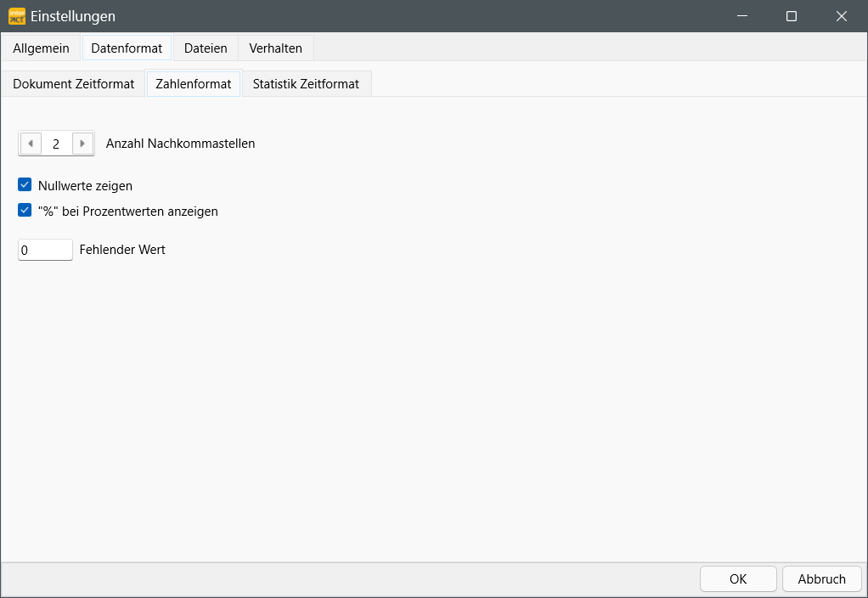The width and height of the screenshot is (868, 598).
Task: Open the Verhalten tab
Action: [276, 48]
